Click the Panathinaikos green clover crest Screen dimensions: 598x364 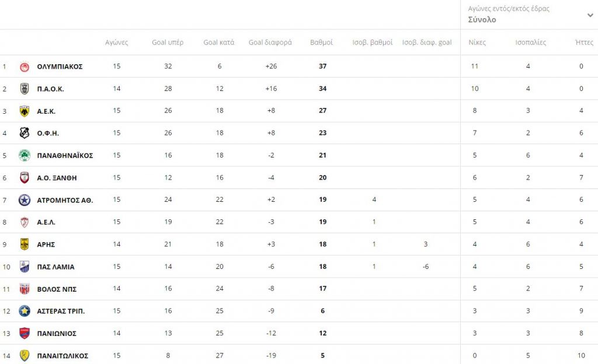coord(25,155)
